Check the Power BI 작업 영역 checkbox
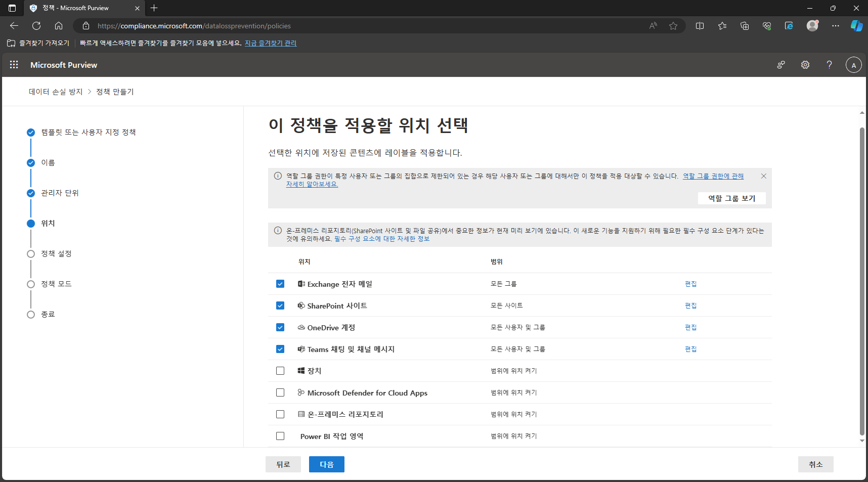Viewport: 868px width, 482px height. pos(280,436)
